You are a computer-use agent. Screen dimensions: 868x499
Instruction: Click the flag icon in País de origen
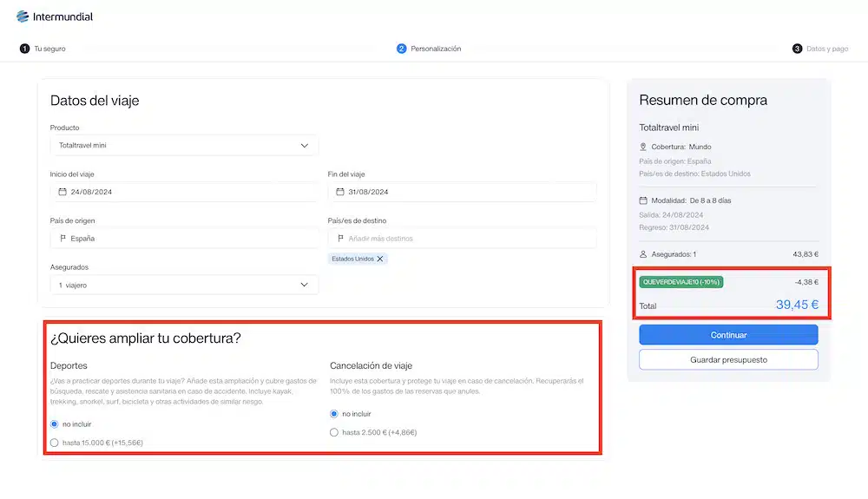tap(62, 238)
